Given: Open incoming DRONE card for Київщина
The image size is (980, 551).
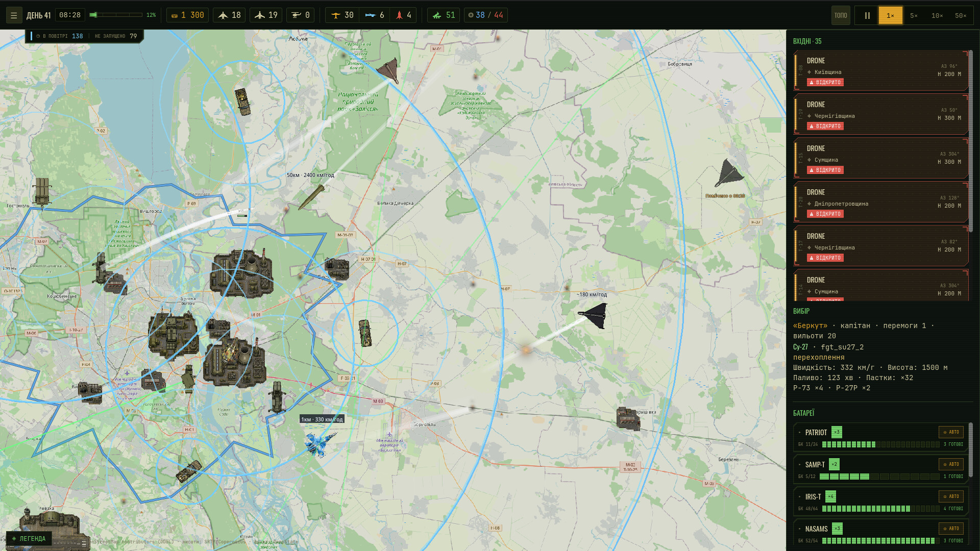Looking at the screenshot, I should 880,70.
